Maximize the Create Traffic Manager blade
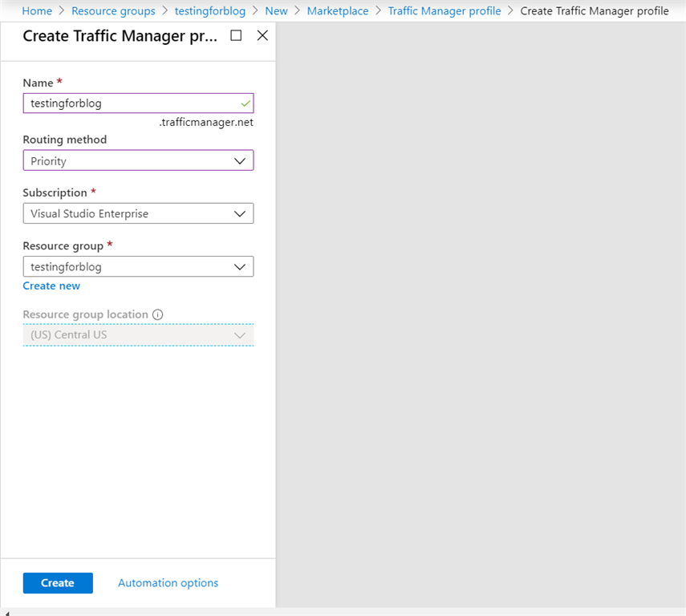The width and height of the screenshot is (686, 616). click(x=236, y=35)
